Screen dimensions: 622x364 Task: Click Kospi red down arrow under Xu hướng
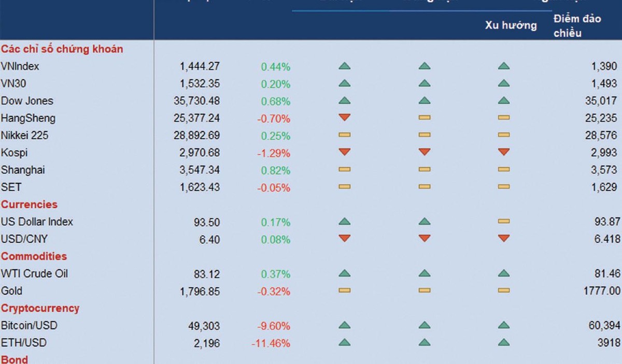[x=503, y=152]
